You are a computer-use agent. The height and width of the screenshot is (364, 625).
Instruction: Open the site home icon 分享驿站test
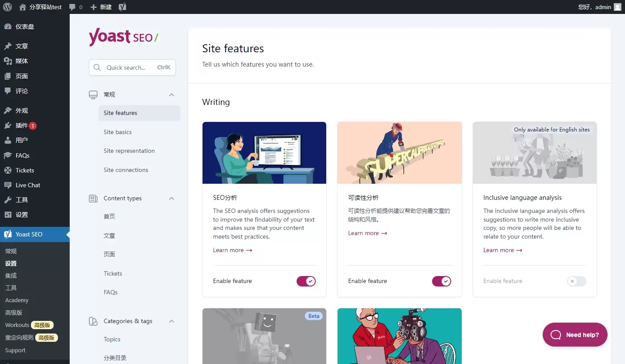(41, 7)
